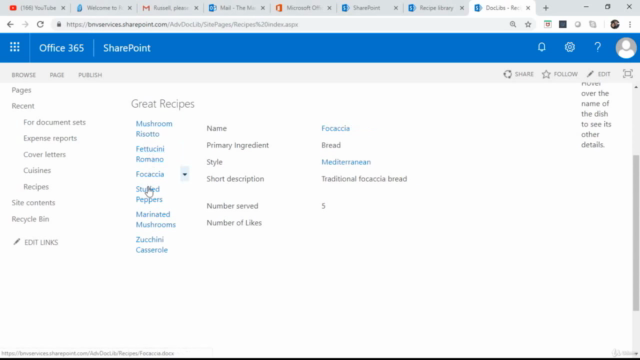
Task: Open the help question mark
Action: tap(598, 47)
